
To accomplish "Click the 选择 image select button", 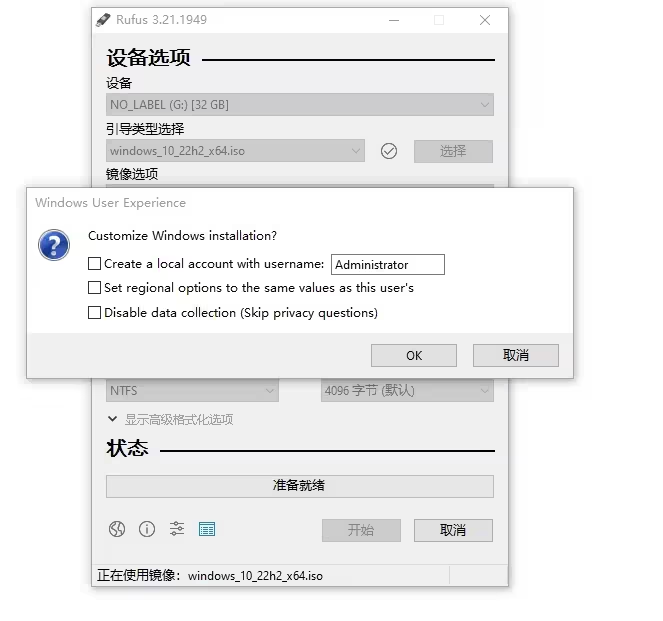I will pos(453,151).
